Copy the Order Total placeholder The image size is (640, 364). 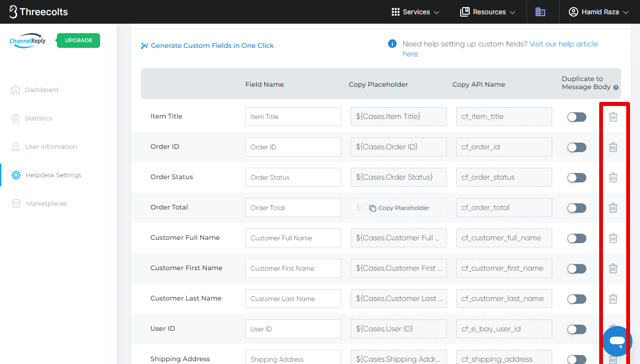click(x=399, y=208)
